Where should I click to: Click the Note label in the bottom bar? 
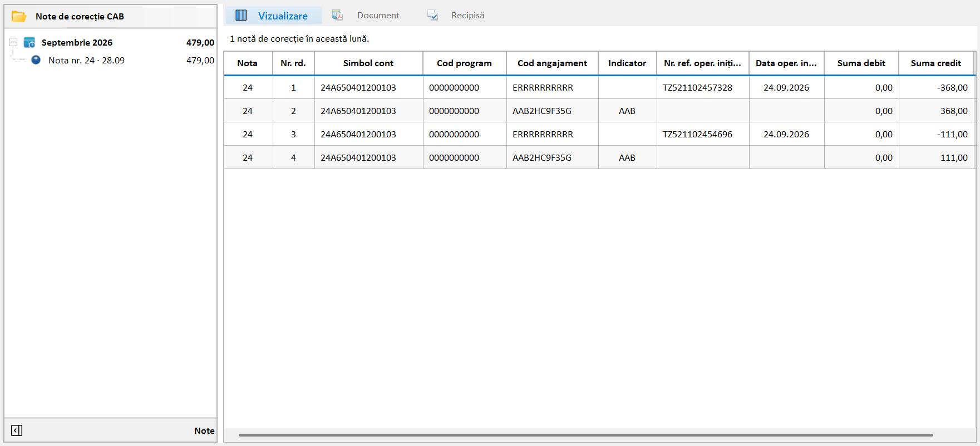(204, 430)
